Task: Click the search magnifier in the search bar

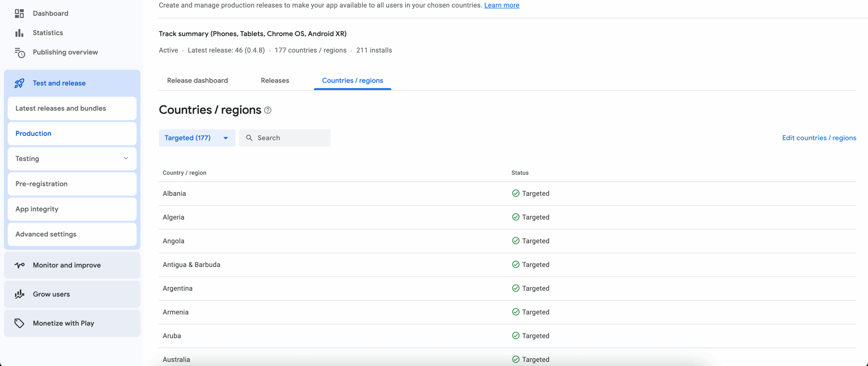Action: pyautogui.click(x=250, y=138)
